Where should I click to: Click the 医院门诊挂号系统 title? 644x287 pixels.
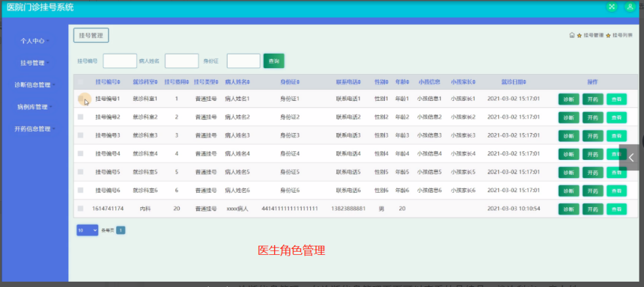coord(40,7)
